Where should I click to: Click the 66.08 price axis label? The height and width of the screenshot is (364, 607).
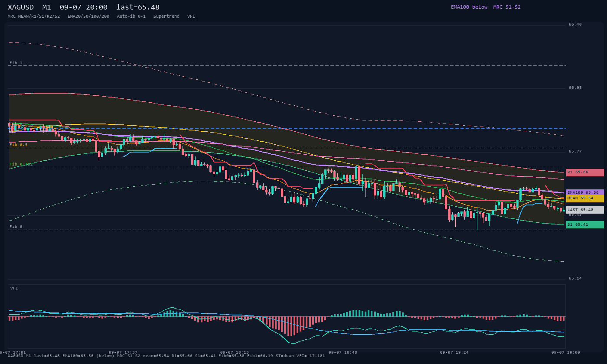coord(575,88)
